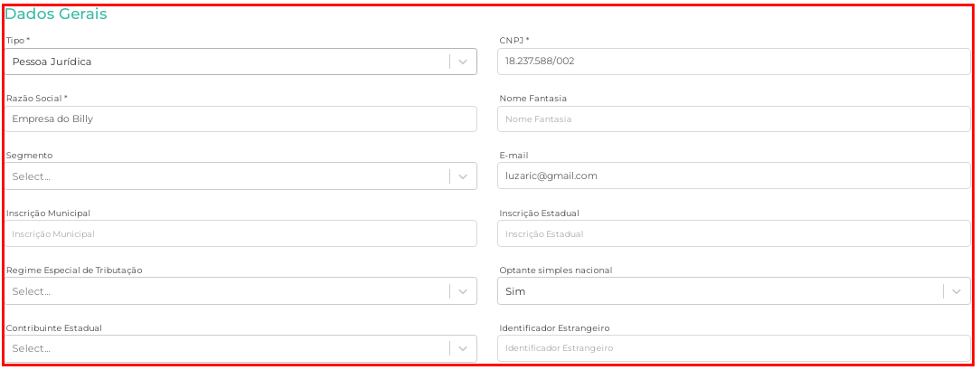Click the Optante simples nacional chevron arrow
980x370 pixels.
tap(956, 291)
